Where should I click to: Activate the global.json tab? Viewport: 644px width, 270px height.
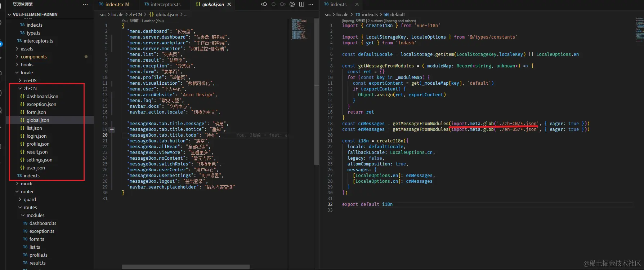tap(213, 4)
